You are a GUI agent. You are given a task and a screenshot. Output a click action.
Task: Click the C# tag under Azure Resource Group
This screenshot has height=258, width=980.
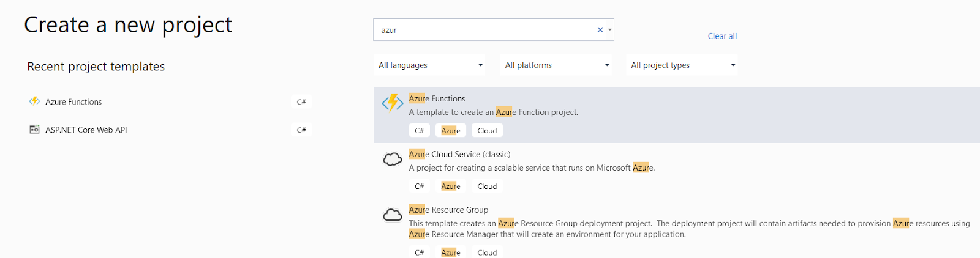coord(420,252)
